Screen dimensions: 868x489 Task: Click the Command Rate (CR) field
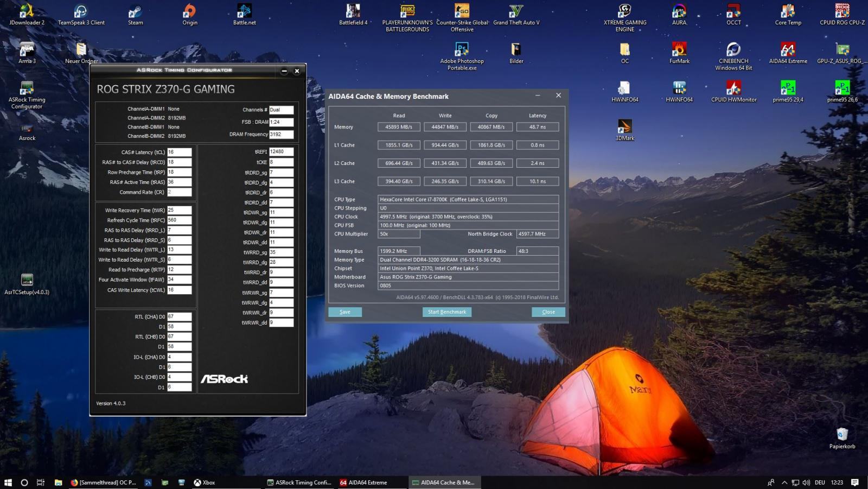pyautogui.click(x=179, y=192)
